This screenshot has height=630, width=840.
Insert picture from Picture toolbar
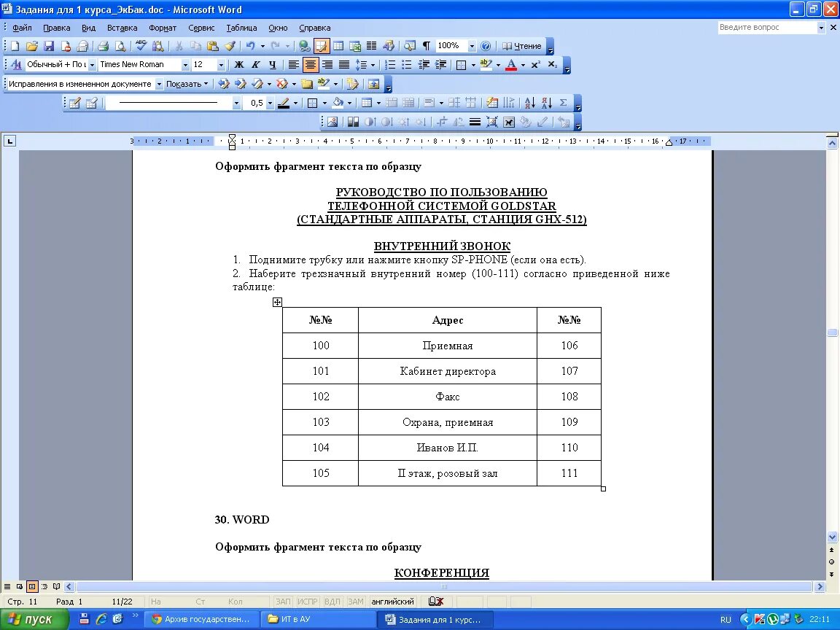pos(332,122)
